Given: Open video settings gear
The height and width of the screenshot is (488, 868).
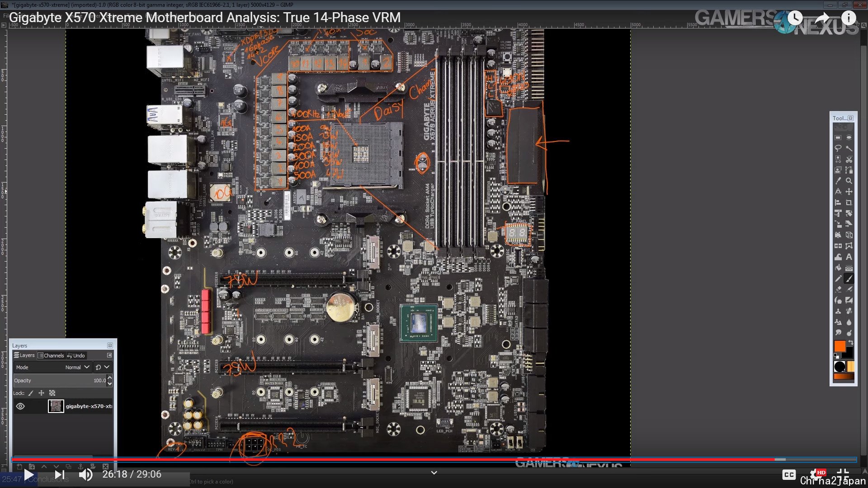Looking at the screenshot, I should (816, 474).
